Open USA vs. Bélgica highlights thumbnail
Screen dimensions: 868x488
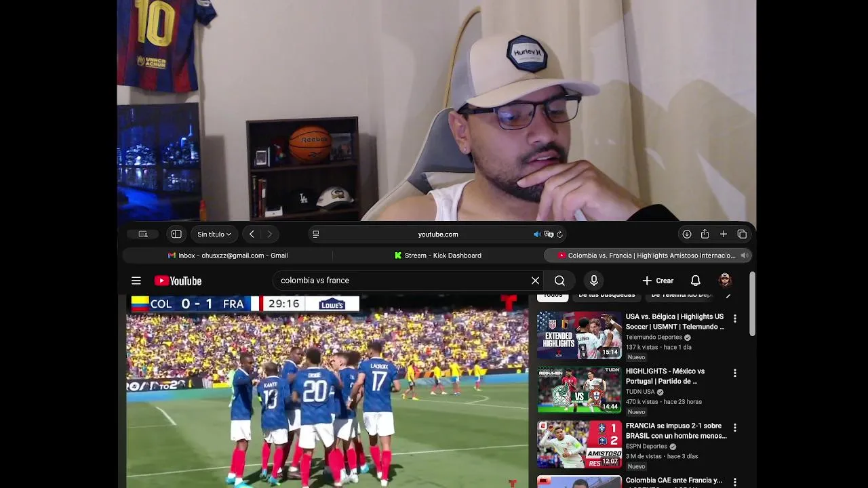tap(579, 335)
